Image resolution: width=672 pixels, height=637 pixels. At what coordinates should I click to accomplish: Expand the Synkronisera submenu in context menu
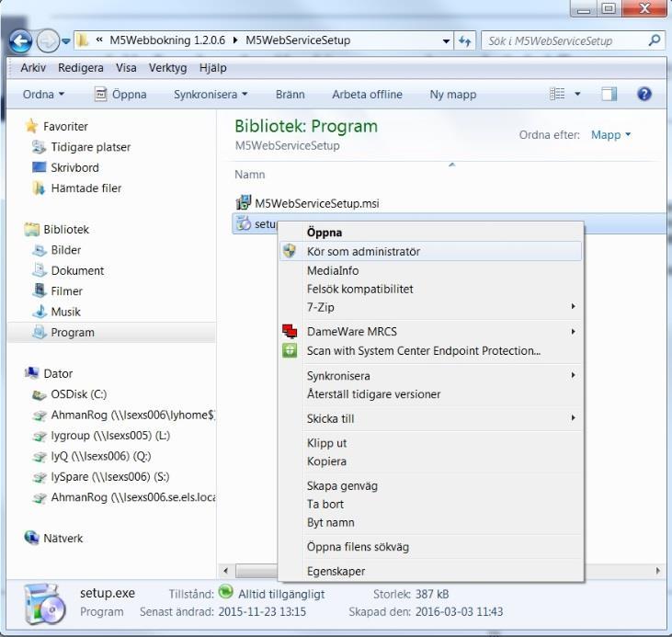pos(431,376)
